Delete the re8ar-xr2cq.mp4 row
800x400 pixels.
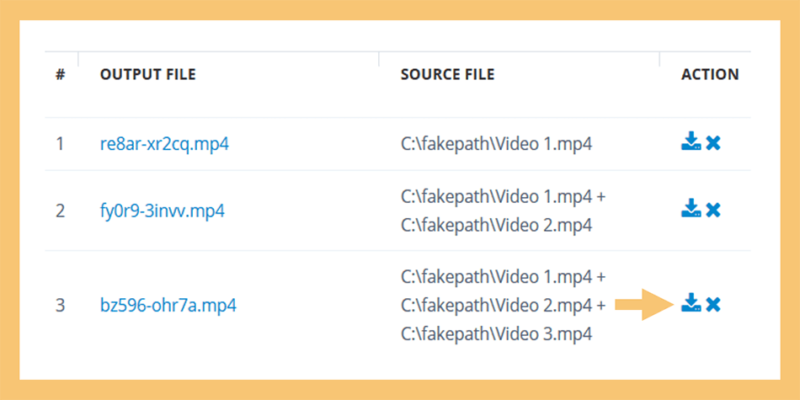click(713, 143)
